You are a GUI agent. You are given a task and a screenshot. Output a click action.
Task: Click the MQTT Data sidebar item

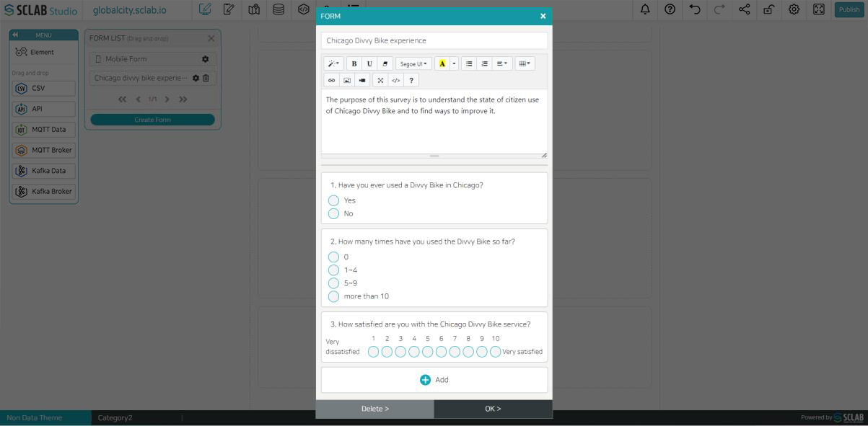tap(43, 130)
